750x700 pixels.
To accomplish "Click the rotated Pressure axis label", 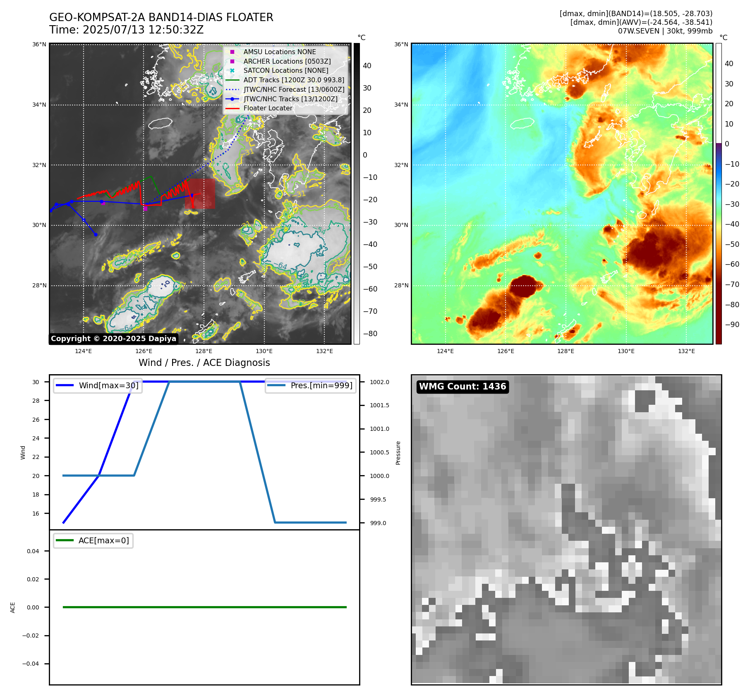I will 398,453.
